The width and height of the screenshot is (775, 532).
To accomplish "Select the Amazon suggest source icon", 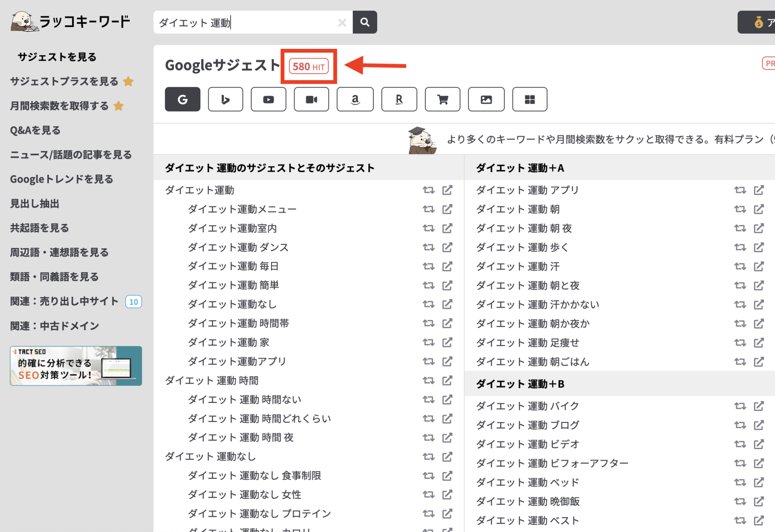I will pyautogui.click(x=355, y=100).
